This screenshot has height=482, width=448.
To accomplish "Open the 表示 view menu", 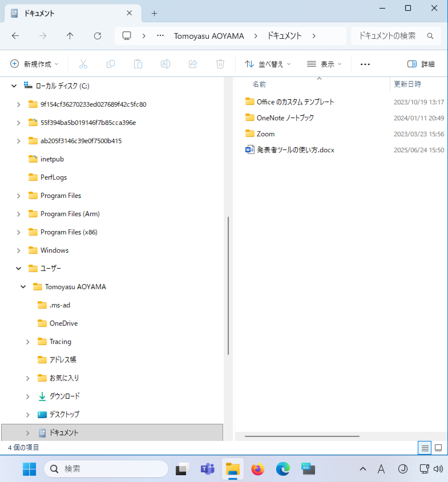I will coord(324,64).
